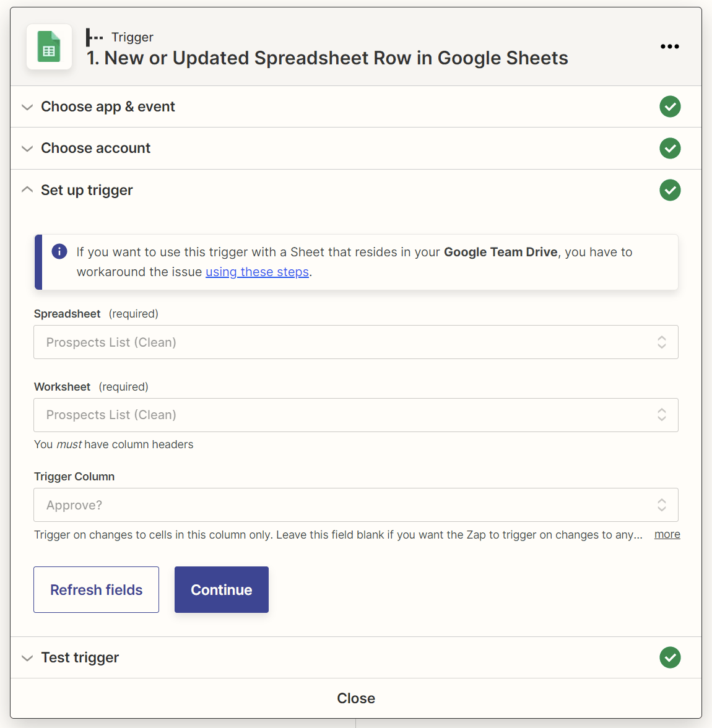This screenshot has height=728, width=712.
Task: Click the green checkmark beside Test trigger
Action: tap(670, 657)
